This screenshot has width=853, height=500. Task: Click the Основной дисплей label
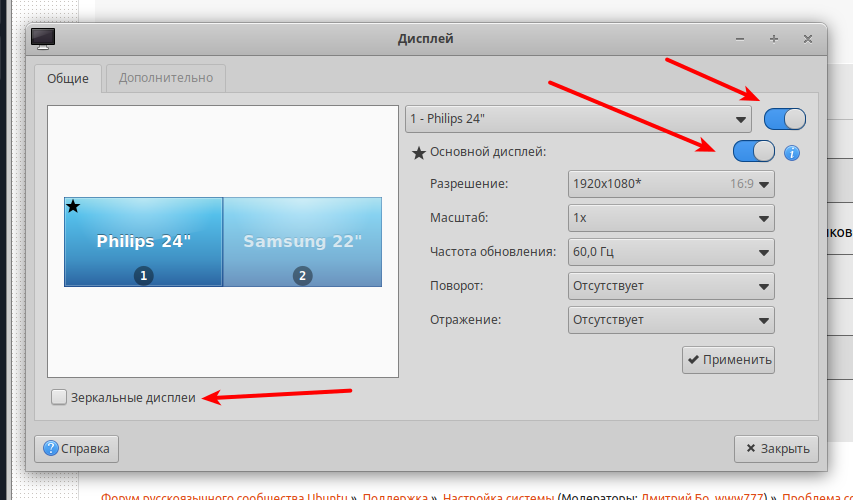488,152
